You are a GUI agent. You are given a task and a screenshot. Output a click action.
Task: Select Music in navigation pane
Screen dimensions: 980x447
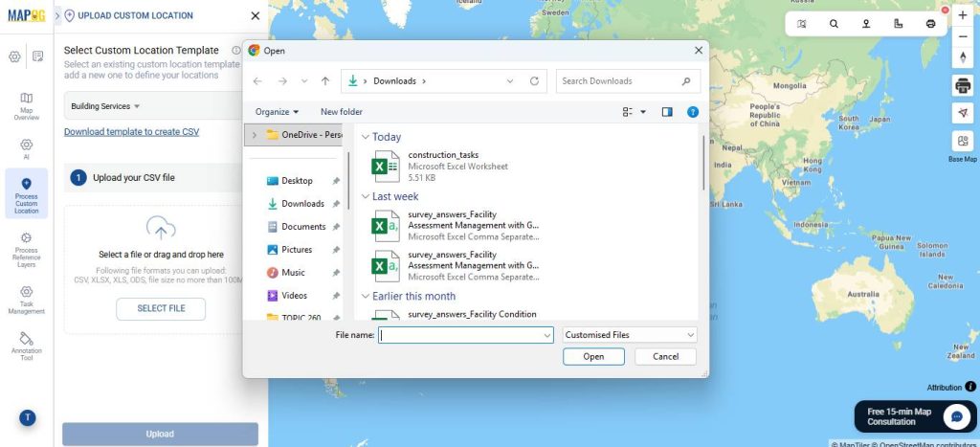293,273
